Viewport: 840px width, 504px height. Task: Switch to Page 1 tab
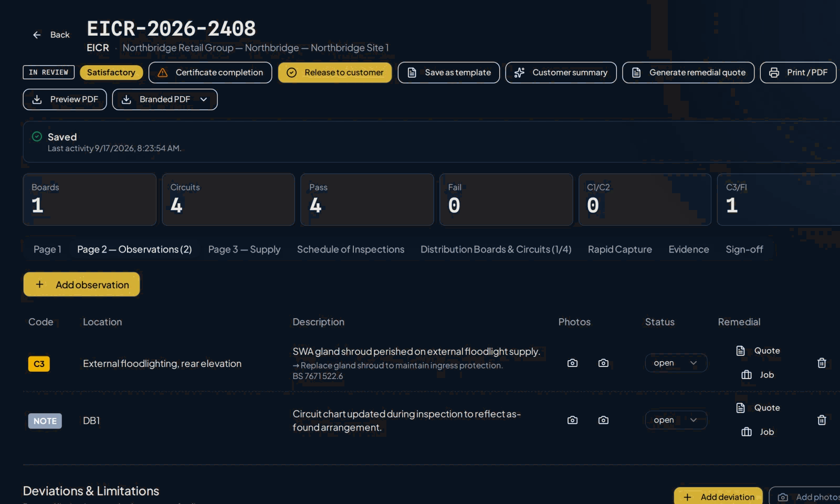pyautogui.click(x=47, y=249)
